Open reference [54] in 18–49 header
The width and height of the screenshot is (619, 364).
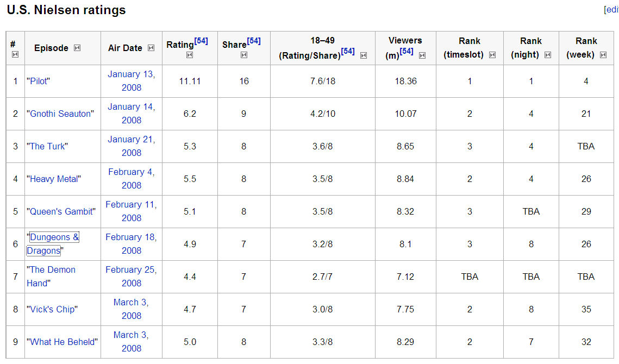click(348, 51)
